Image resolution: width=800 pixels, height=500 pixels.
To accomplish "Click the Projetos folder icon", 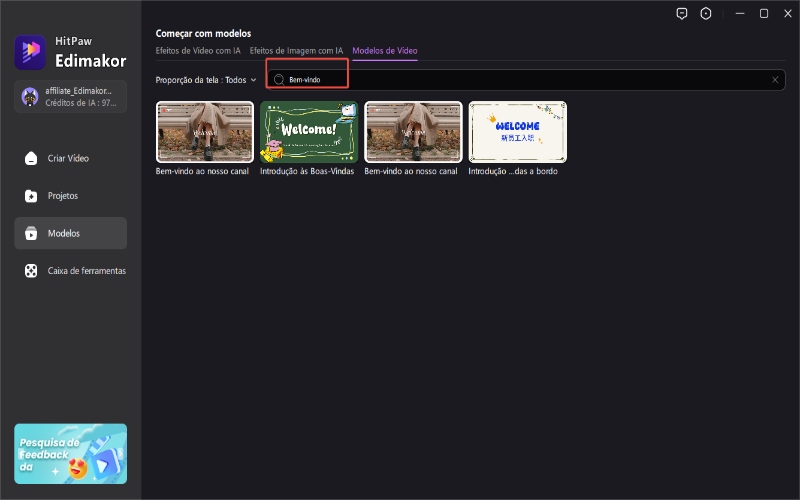I will pos(31,196).
